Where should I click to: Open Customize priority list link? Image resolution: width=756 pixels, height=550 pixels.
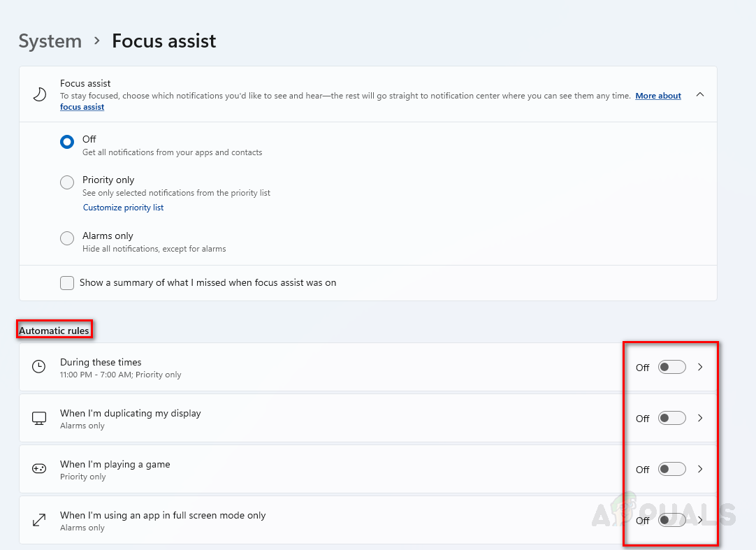click(123, 208)
